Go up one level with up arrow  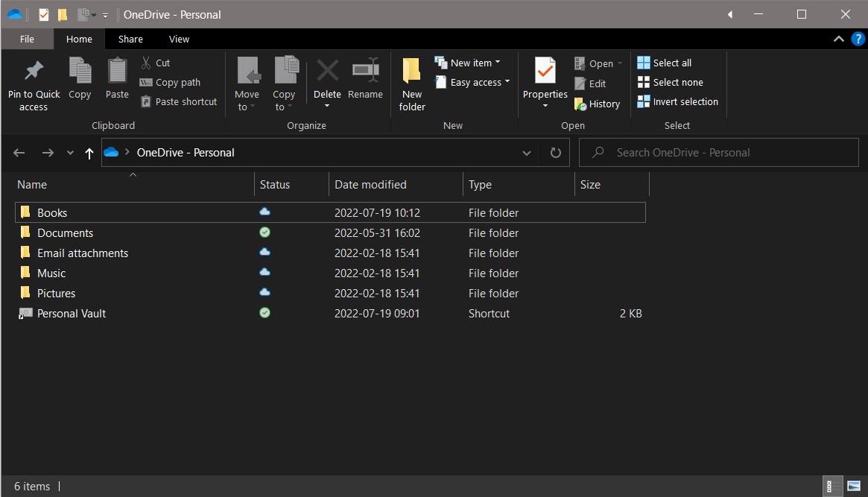click(x=89, y=153)
